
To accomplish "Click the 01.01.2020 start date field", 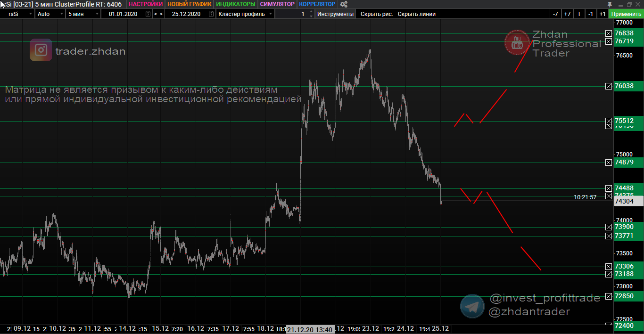I will (123, 14).
